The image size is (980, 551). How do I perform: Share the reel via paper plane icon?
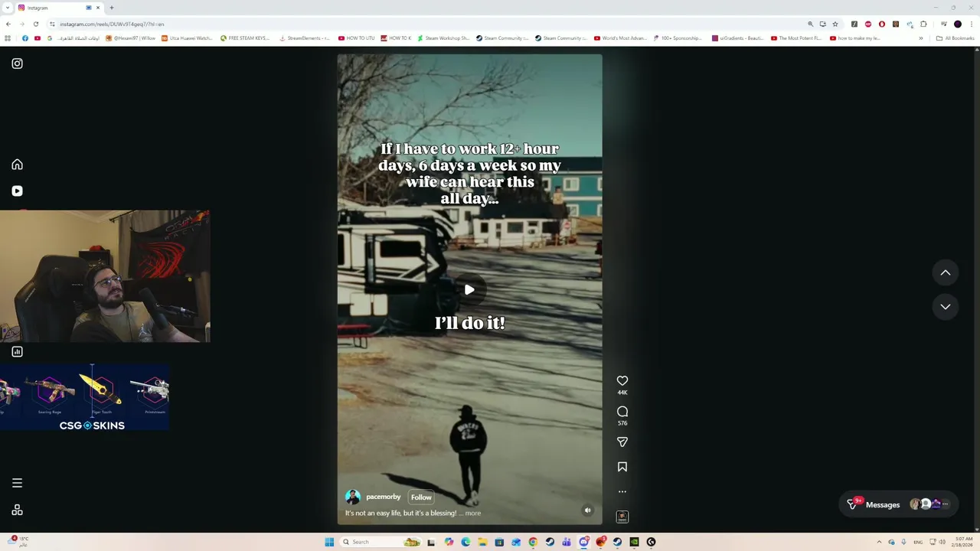[x=622, y=442]
